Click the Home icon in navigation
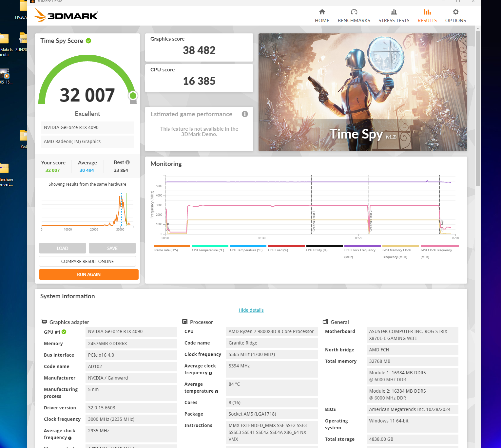 click(322, 12)
